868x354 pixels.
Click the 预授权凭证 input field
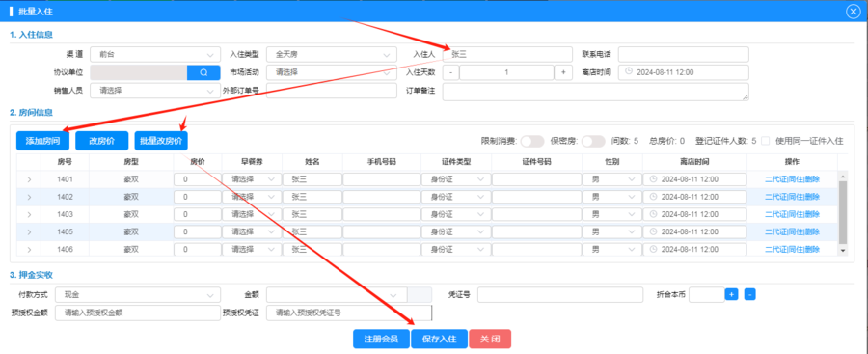pyautogui.click(x=349, y=313)
